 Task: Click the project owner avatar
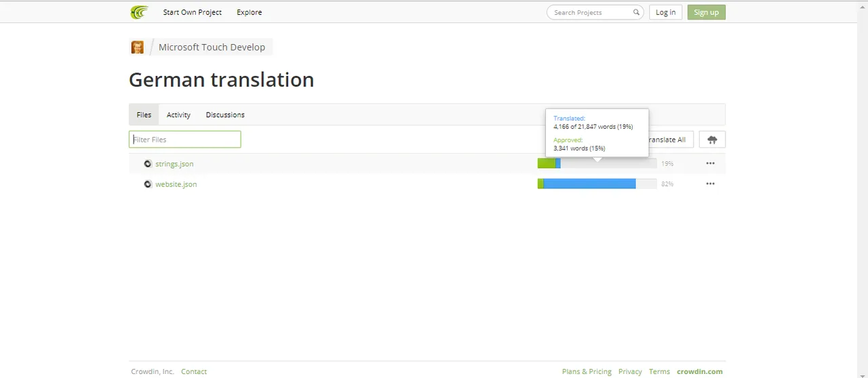click(x=137, y=47)
